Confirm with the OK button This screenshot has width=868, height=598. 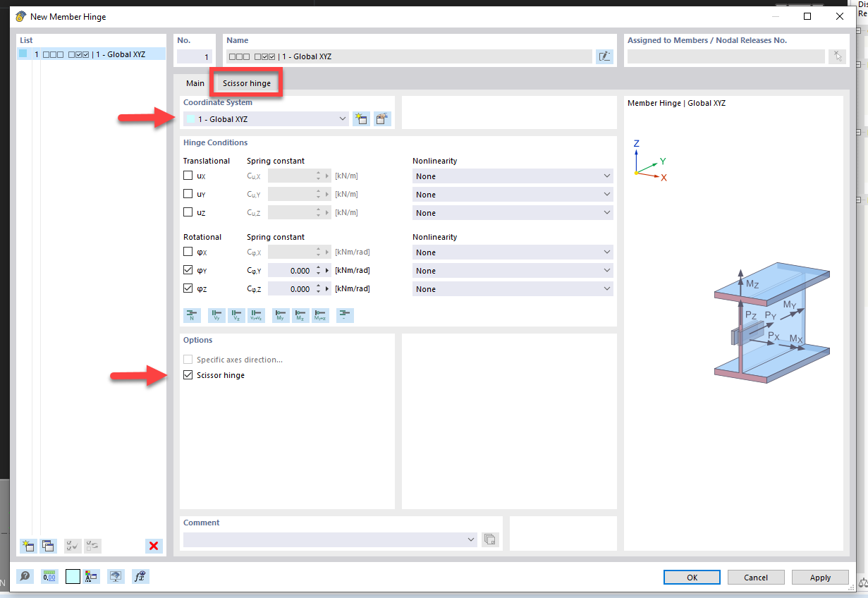click(692, 577)
